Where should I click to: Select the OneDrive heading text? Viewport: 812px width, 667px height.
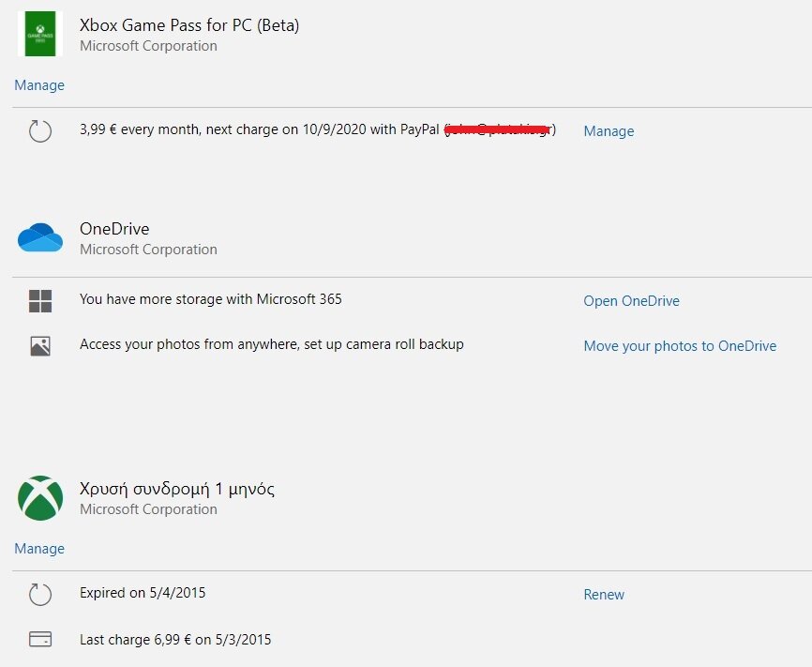114,229
